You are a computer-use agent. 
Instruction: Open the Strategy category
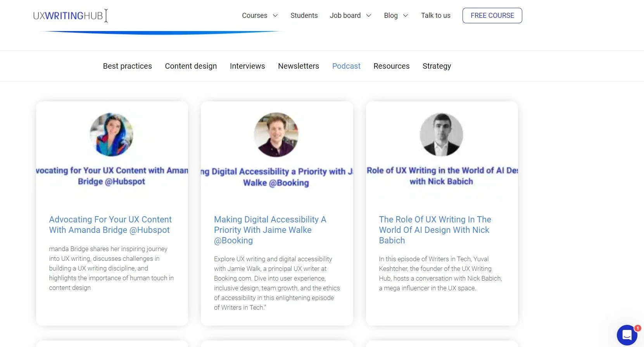coord(437,66)
